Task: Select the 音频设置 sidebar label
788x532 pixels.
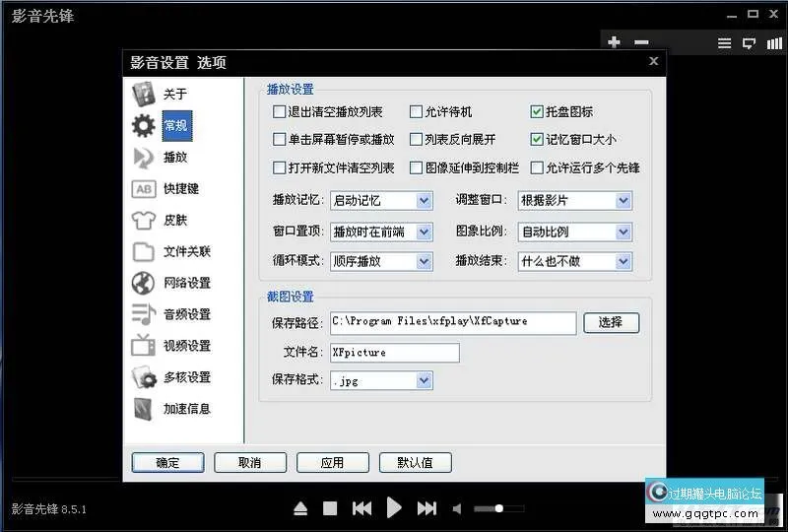Action: coord(186,315)
